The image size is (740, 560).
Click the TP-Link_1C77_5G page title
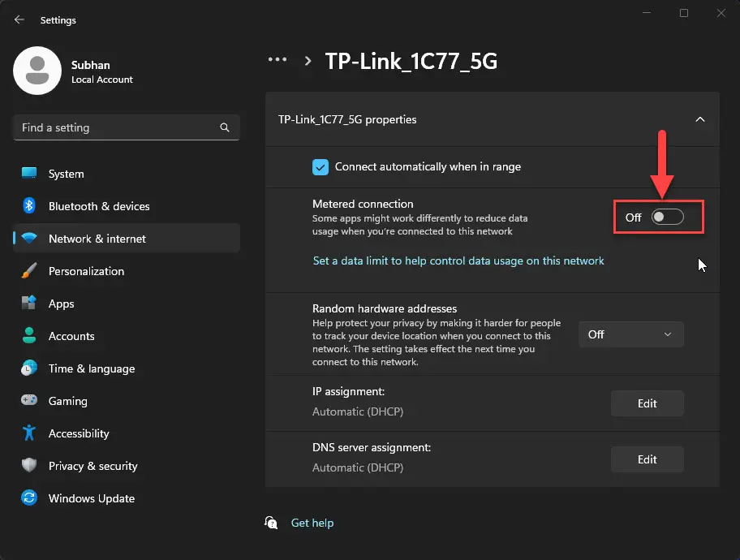click(411, 61)
